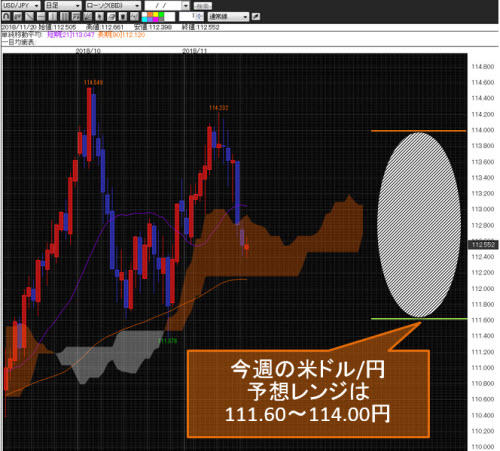Select the horizontal line tool
500x451 pixels.
point(41,17)
